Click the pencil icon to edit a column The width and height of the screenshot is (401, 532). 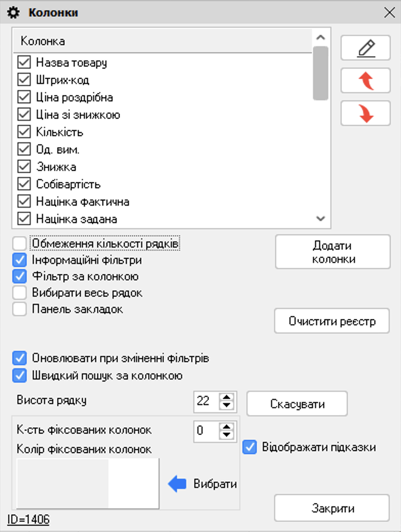[365, 47]
